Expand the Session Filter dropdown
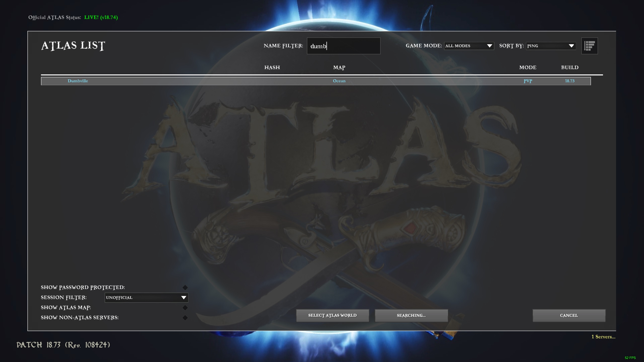The height and width of the screenshot is (362, 644). 146,297
